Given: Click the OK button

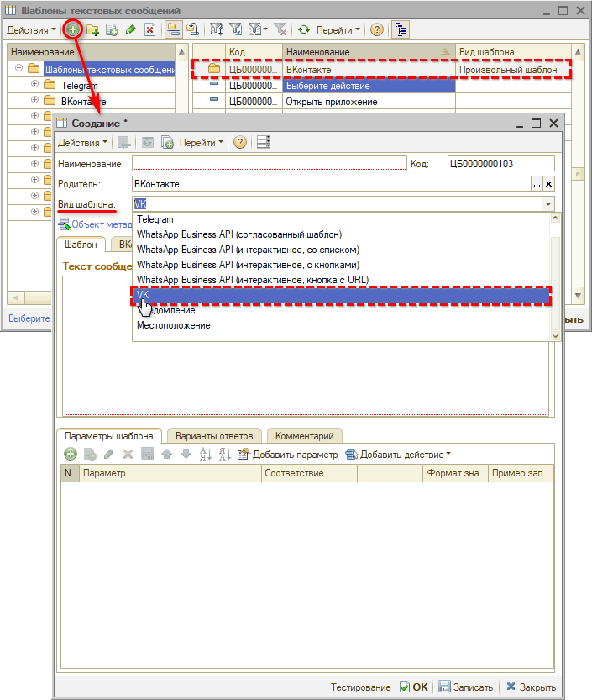Looking at the screenshot, I should pos(413,687).
